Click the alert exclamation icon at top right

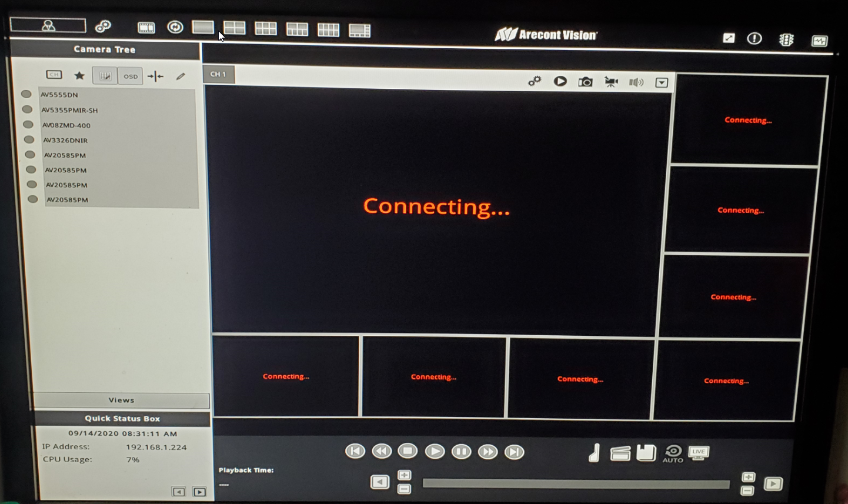tap(754, 38)
